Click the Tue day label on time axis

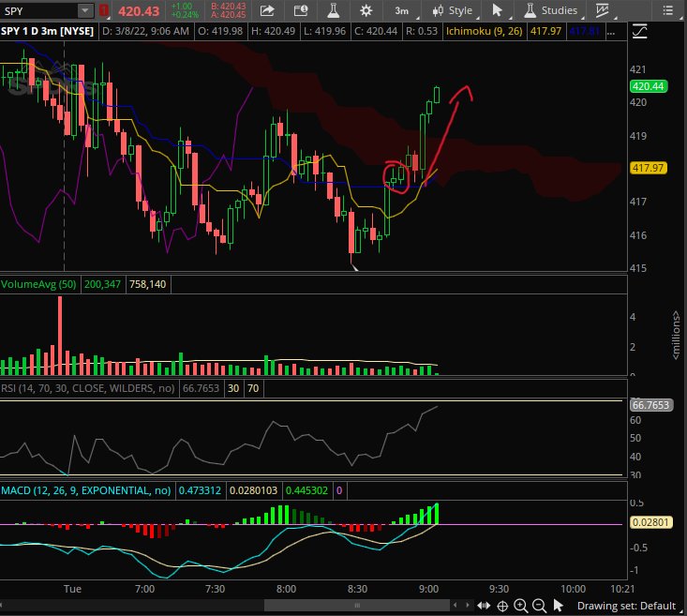[72, 589]
